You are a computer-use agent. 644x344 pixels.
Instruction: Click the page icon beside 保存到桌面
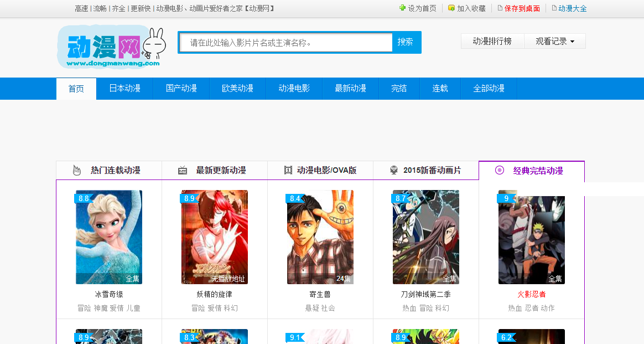click(x=500, y=8)
